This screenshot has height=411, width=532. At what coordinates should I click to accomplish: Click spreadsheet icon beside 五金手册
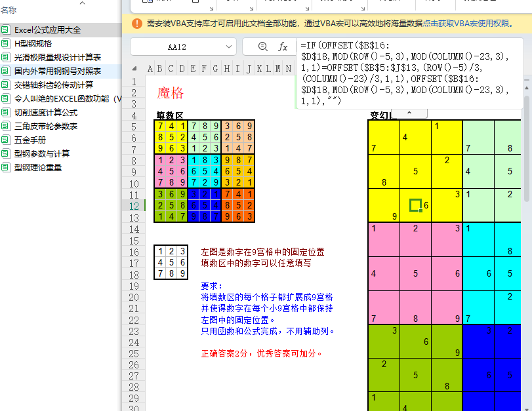[5, 140]
